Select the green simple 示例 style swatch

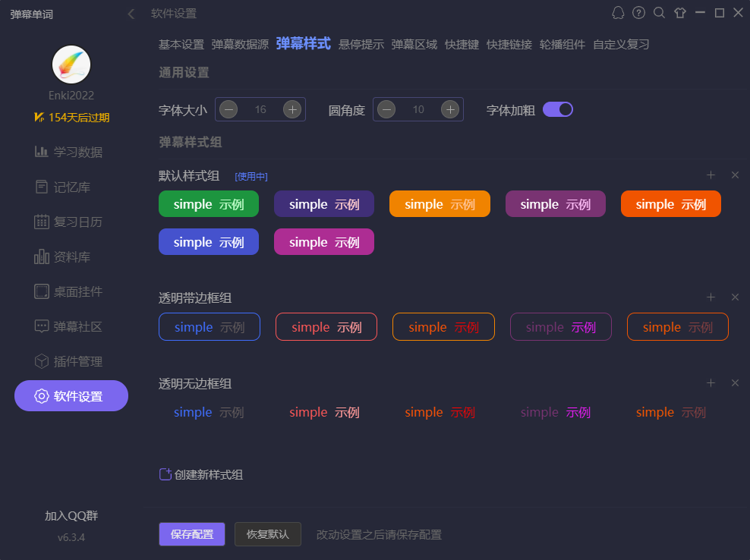click(x=209, y=204)
